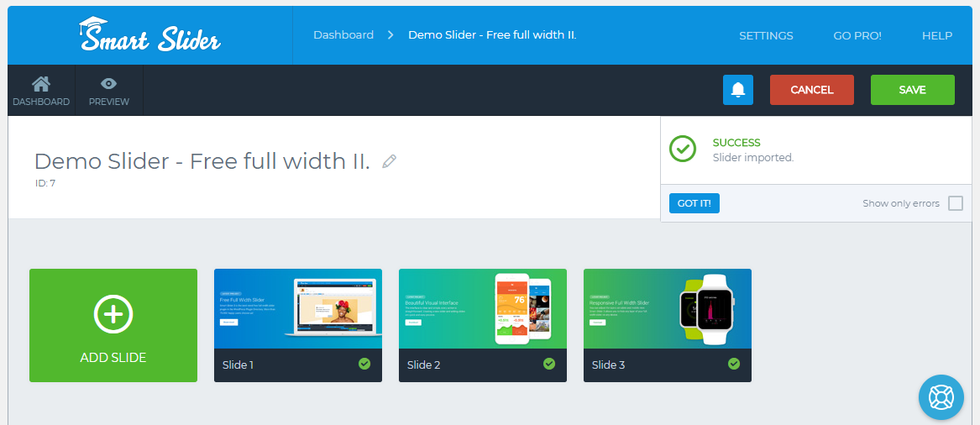Click the Smart Slider logo

pyautogui.click(x=149, y=35)
